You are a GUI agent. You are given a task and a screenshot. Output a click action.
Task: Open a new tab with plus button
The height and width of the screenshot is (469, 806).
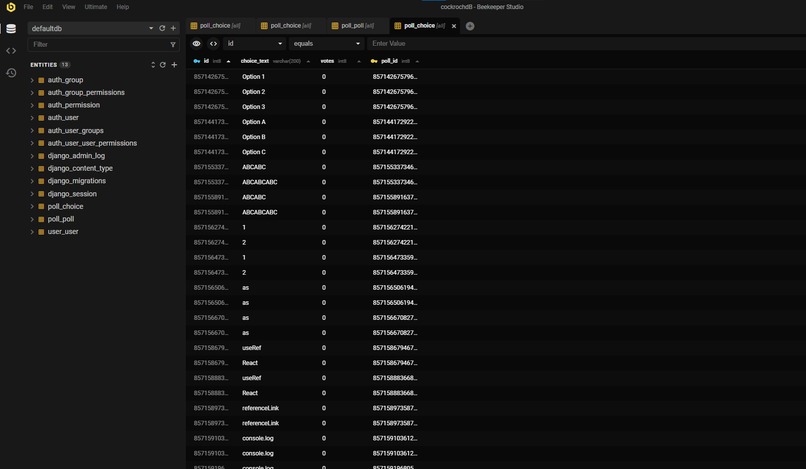pos(470,26)
